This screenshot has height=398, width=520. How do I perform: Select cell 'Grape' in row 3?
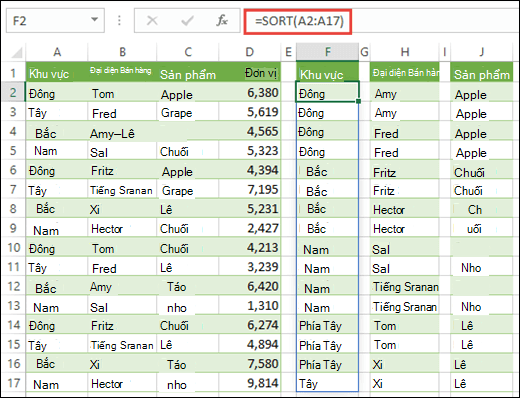188,112
